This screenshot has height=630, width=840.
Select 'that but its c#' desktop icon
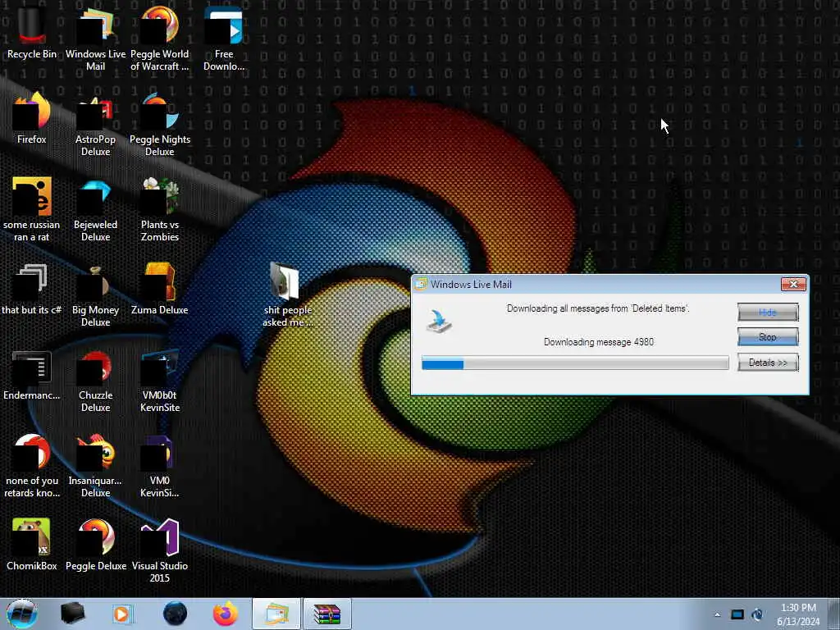[x=32, y=290]
